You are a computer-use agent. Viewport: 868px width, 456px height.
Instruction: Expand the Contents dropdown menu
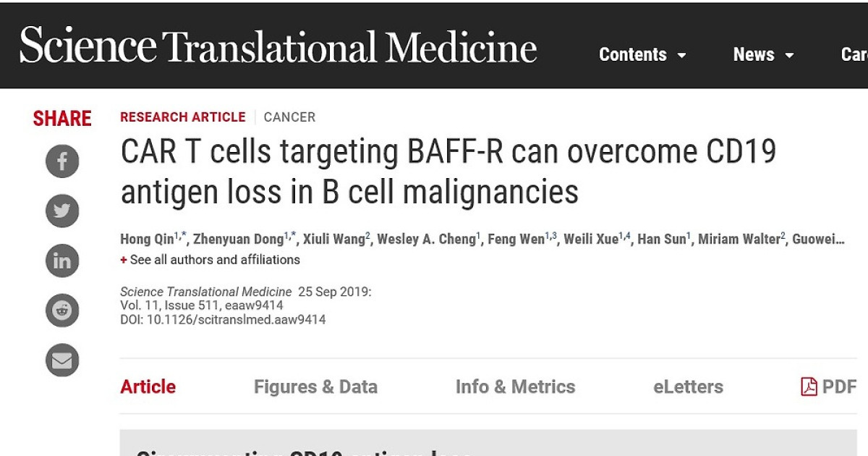[642, 54]
